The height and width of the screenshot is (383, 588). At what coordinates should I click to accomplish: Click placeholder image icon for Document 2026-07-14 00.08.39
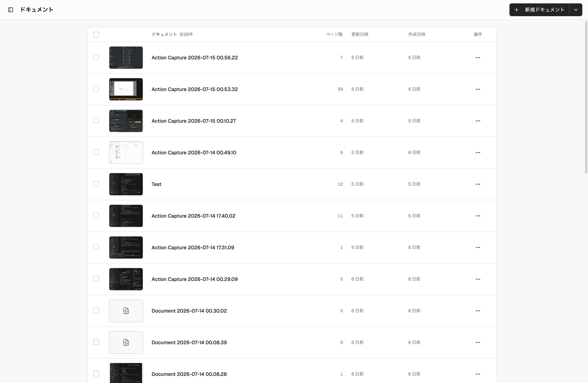tap(126, 342)
